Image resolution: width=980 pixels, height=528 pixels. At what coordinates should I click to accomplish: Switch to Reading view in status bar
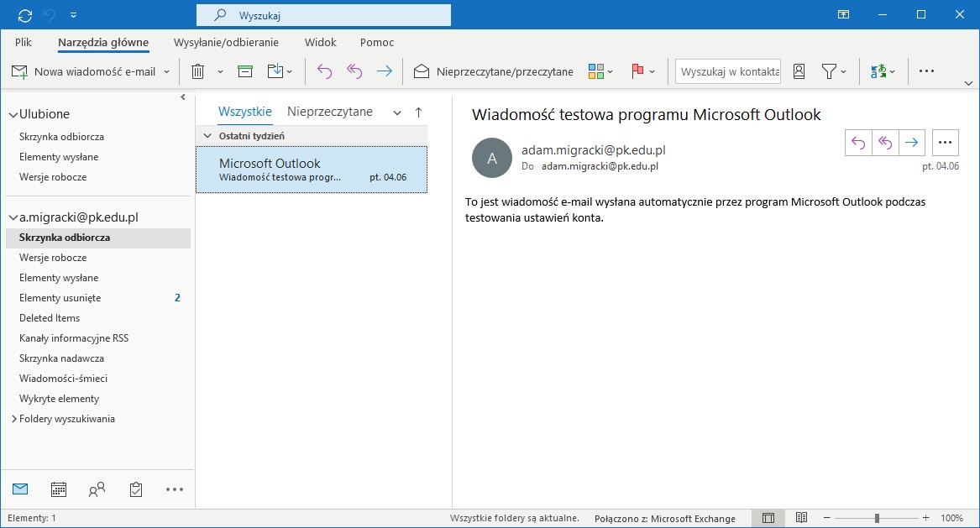pos(801,518)
